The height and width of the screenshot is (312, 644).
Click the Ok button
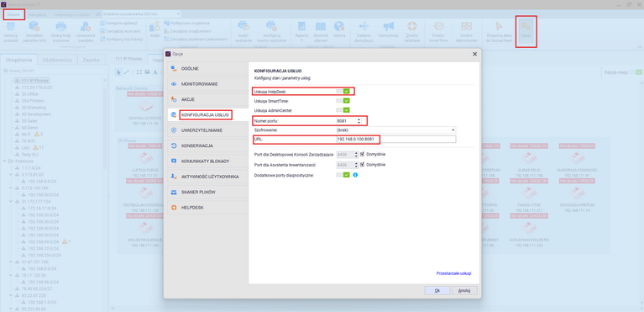pos(437,291)
